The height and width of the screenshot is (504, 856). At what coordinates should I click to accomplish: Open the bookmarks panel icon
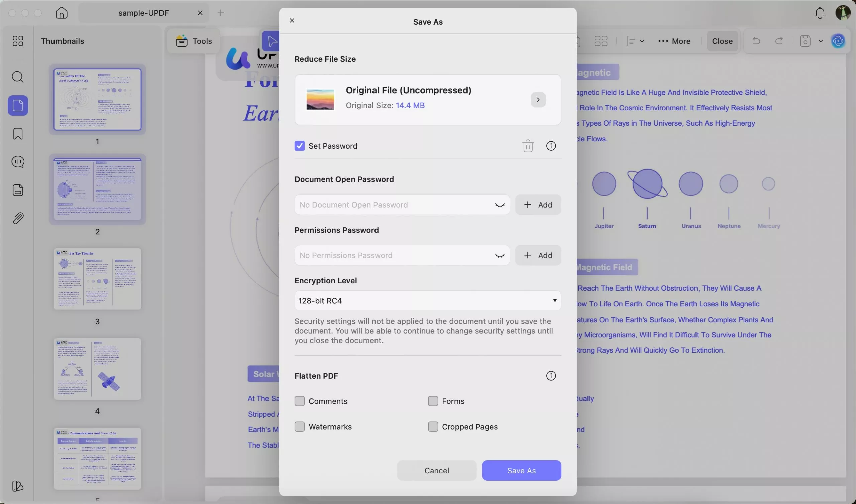(18, 134)
